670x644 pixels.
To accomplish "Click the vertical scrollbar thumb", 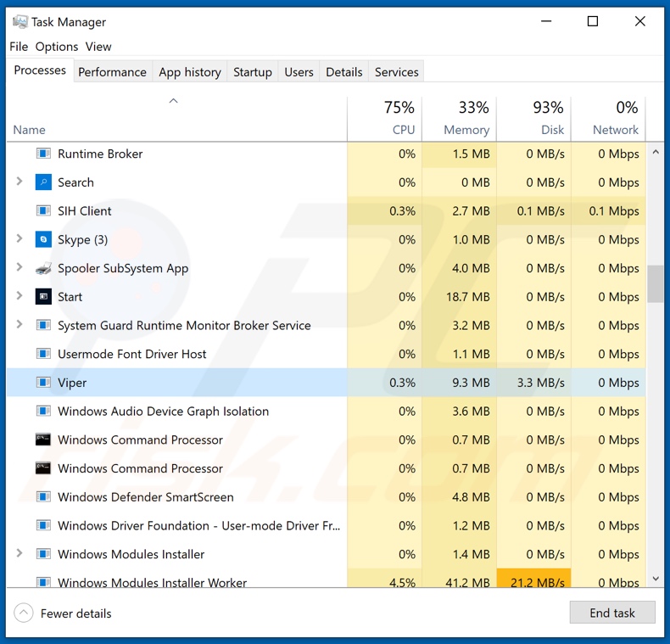I will coord(656,284).
